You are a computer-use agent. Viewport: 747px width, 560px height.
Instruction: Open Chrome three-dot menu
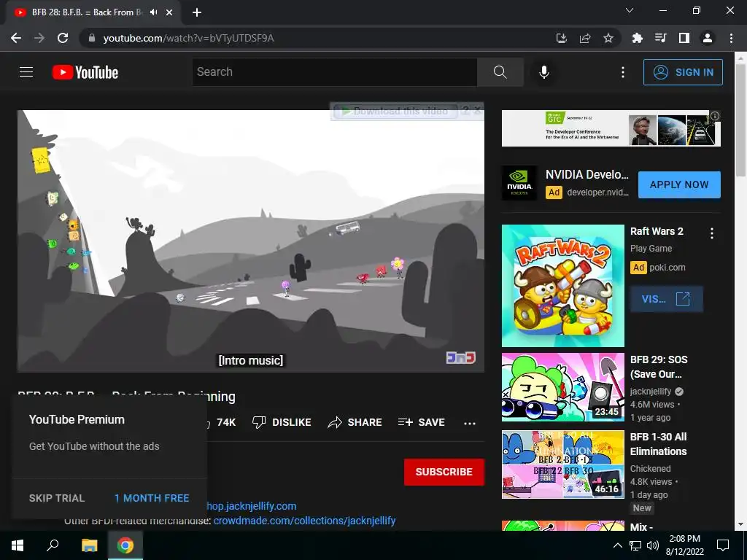(x=731, y=38)
